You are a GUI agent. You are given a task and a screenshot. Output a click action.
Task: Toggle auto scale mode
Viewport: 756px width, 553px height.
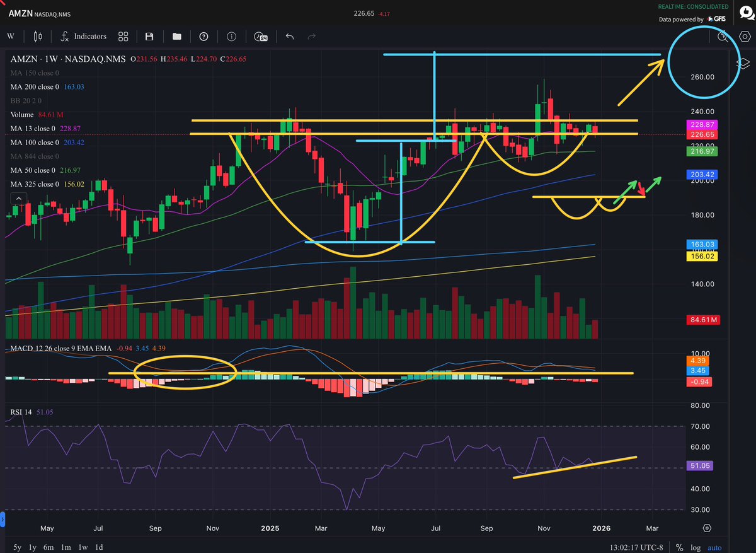[714, 547]
